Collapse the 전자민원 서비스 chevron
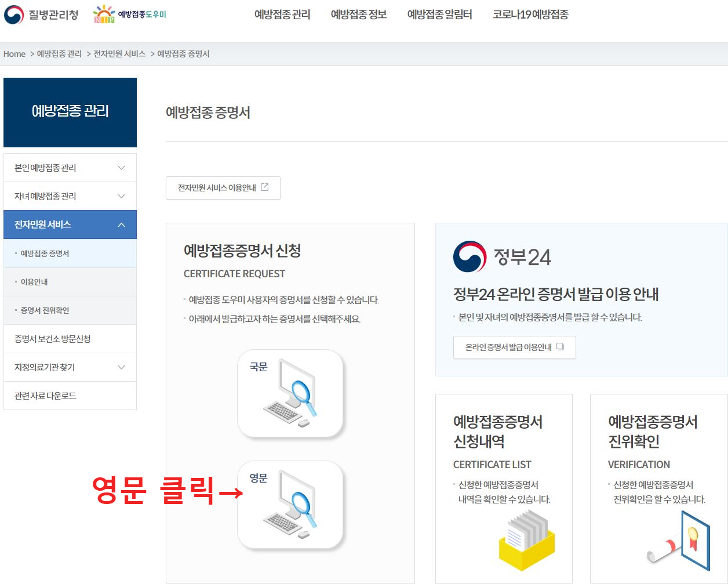Image resolution: width=728 pixels, height=587 pixels. [x=121, y=224]
